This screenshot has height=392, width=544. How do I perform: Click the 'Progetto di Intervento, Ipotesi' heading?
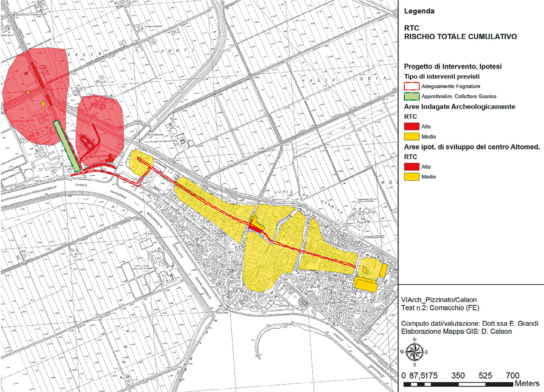point(453,66)
